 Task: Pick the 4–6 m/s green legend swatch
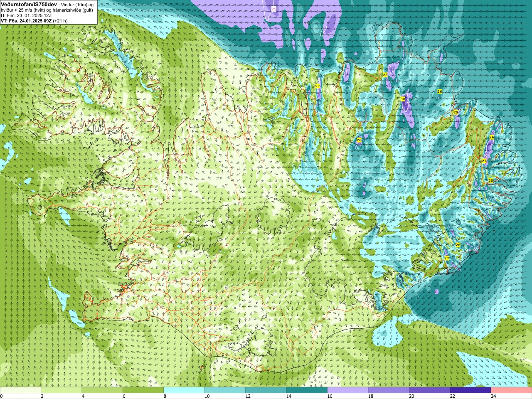[102, 390]
